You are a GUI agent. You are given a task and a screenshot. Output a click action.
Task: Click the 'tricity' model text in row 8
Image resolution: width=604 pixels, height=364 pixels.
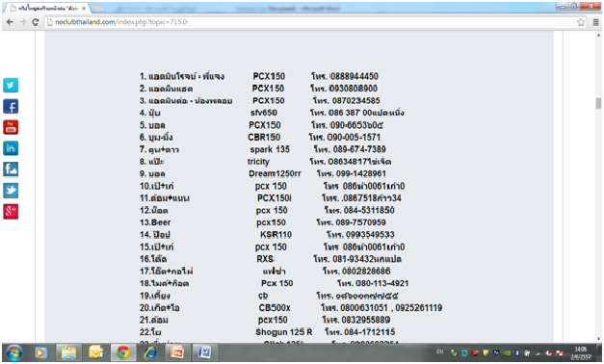click(x=258, y=162)
